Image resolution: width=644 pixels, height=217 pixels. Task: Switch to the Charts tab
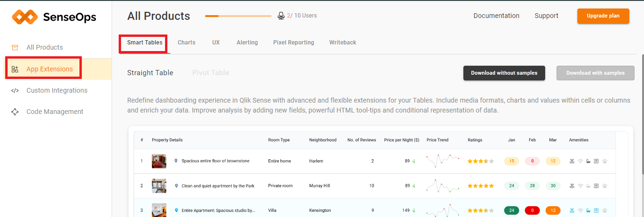pos(186,43)
